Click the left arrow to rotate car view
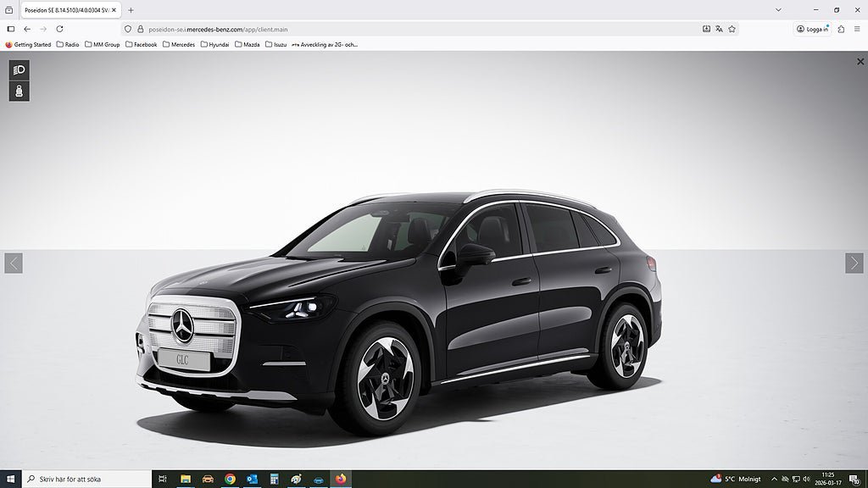Image resolution: width=868 pixels, height=488 pixels. pyautogui.click(x=12, y=263)
